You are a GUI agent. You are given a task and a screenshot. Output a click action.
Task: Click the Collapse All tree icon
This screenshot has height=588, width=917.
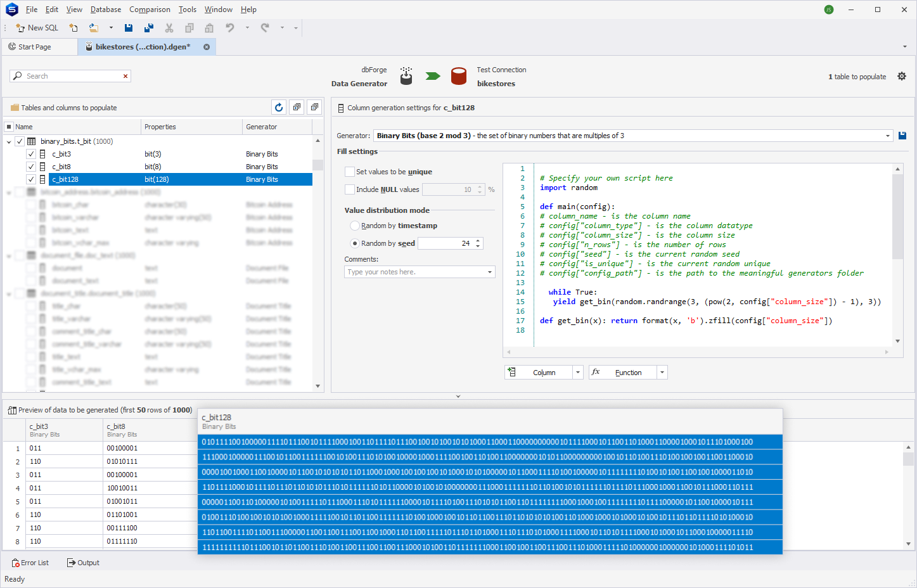[314, 108]
